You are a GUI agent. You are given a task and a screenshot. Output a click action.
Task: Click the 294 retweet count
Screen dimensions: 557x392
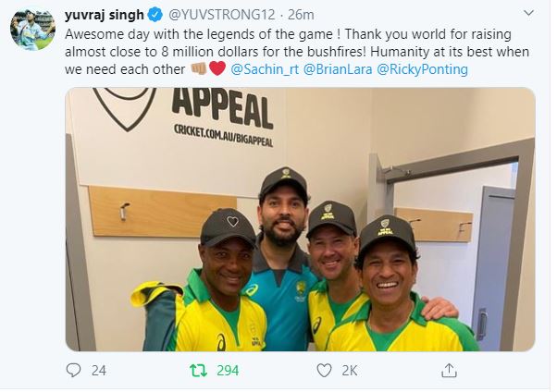coord(227,371)
